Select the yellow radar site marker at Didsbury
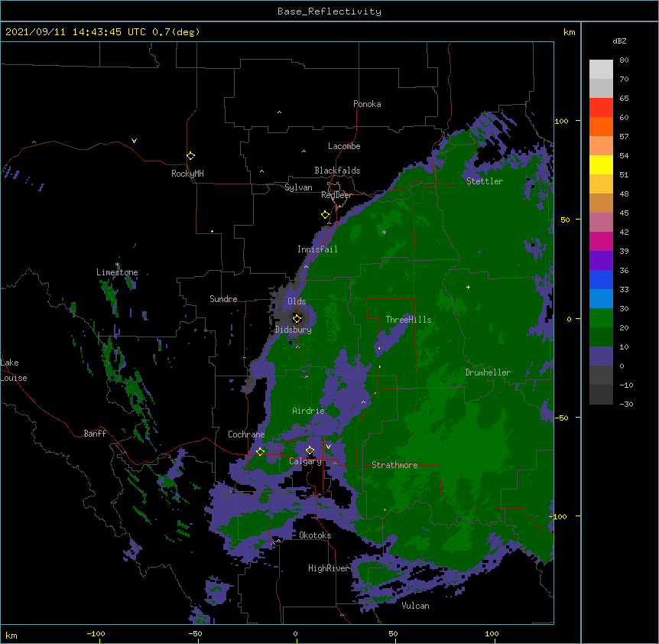This screenshot has width=659, height=644. coord(297,318)
